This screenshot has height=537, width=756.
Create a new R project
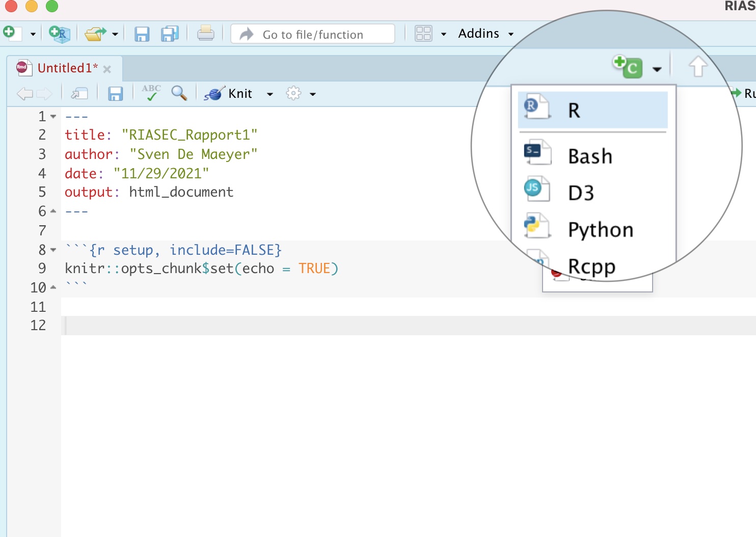(60, 34)
